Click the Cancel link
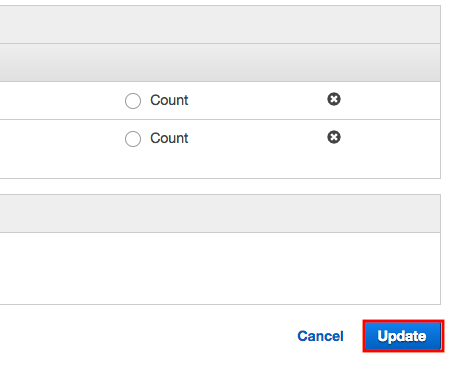The width and height of the screenshot is (459, 376). [x=320, y=336]
